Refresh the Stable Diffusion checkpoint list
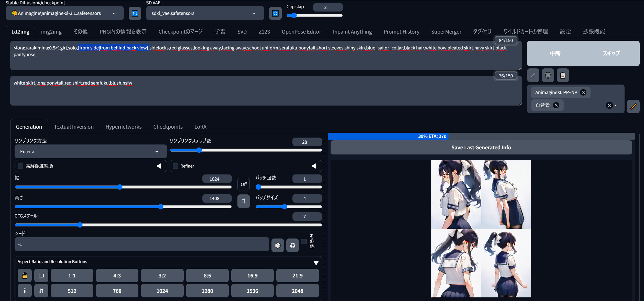 pos(135,13)
